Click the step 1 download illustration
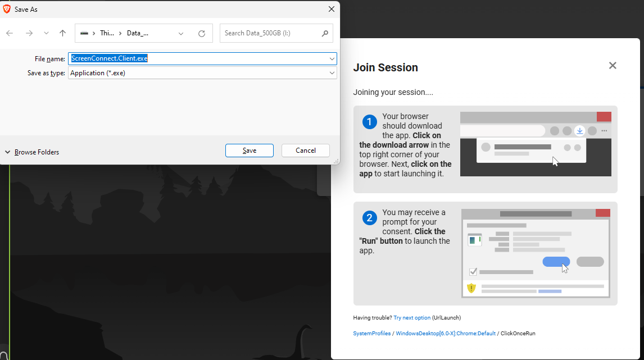644x360 pixels. 536,144
